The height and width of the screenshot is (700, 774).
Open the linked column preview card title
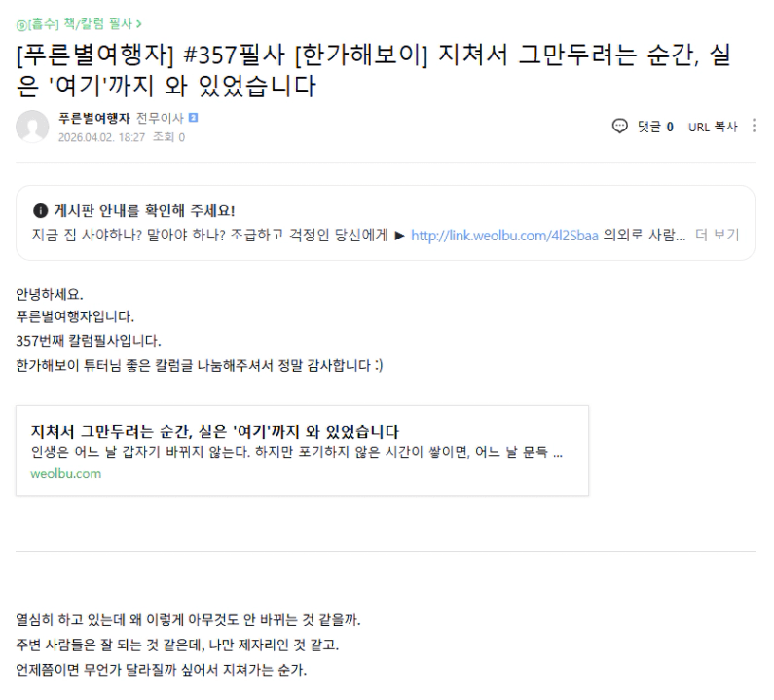(215, 431)
